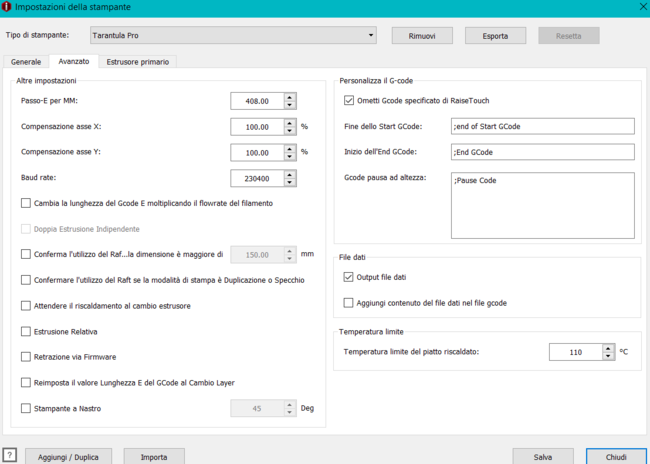Click the Salva button

[x=542, y=456]
